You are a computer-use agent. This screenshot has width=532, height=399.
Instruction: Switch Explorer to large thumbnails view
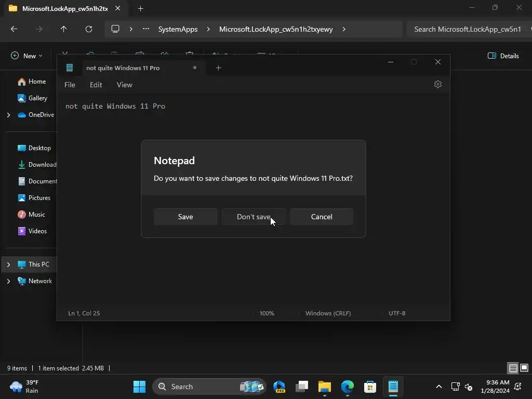coord(524,368)
